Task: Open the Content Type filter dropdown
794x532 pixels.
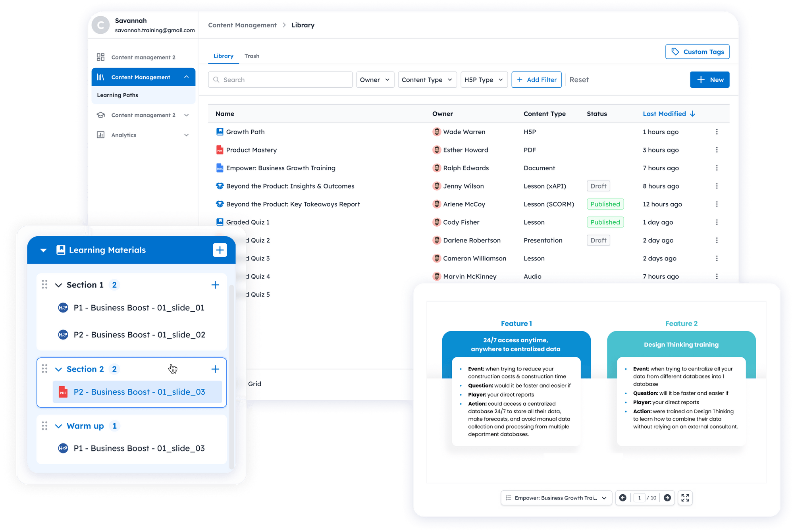Action: point(427,79)
